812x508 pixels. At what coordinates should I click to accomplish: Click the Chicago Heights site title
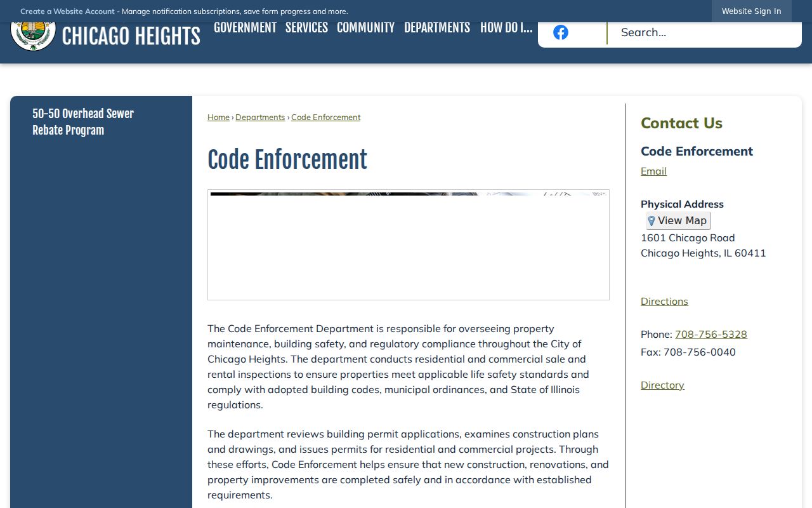click(131, 36)
